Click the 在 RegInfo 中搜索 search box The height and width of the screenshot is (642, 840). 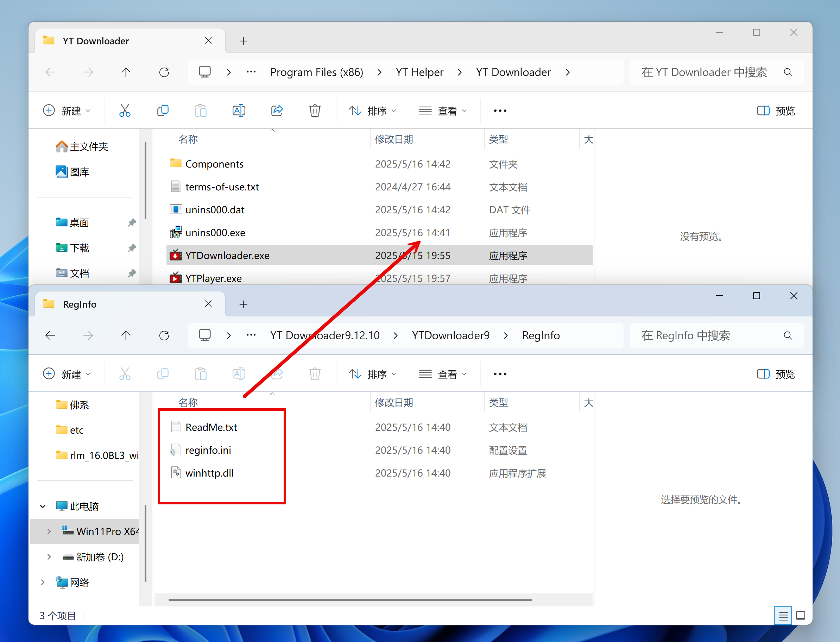707,335
